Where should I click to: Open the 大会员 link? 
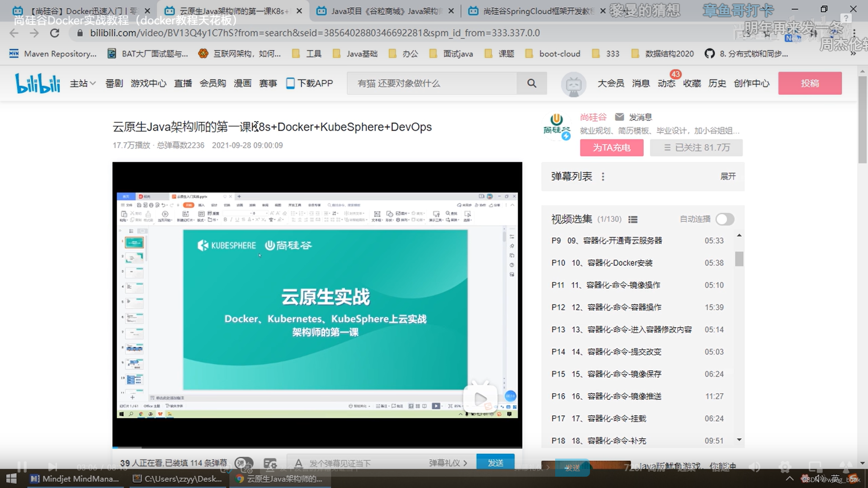611,83
